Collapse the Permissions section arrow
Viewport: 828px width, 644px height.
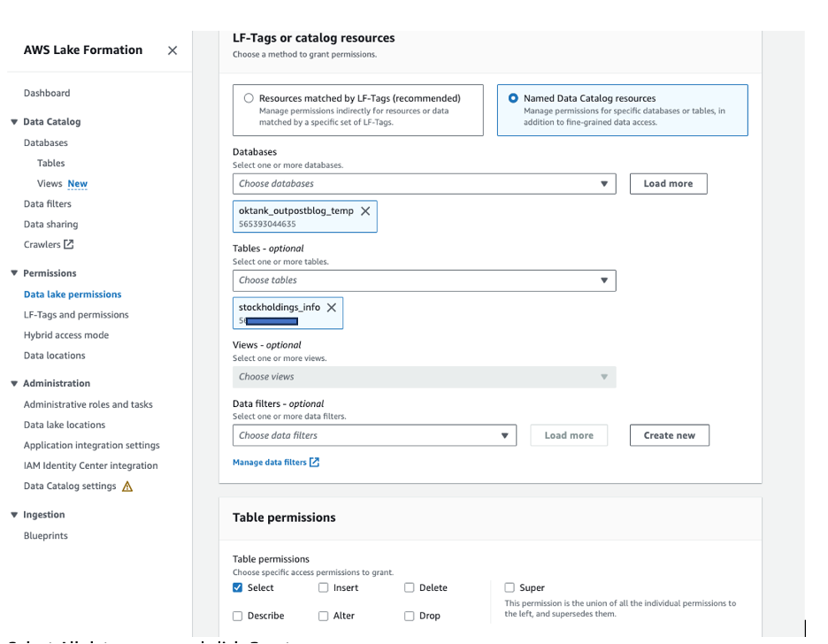(x=14, y=273)
